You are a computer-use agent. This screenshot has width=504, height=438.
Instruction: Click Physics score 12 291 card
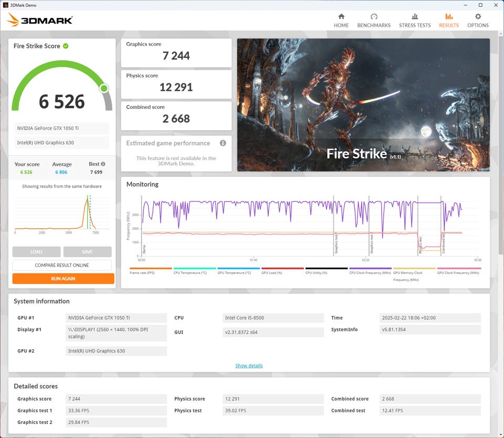tap(176, 84)
